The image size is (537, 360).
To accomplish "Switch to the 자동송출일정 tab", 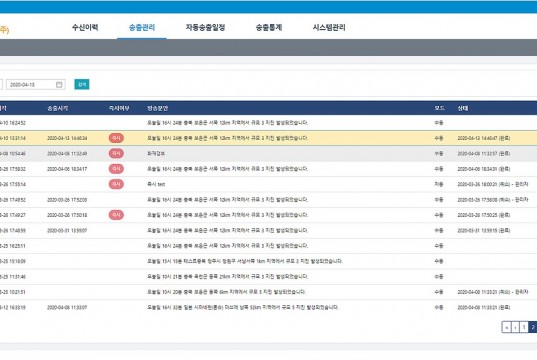I will (205, 27).
